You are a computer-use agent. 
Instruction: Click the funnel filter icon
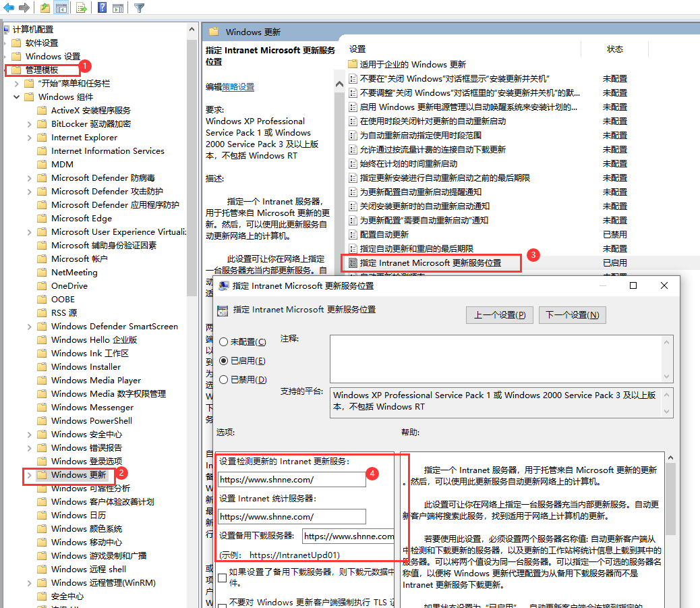click(x=139, y=7)
